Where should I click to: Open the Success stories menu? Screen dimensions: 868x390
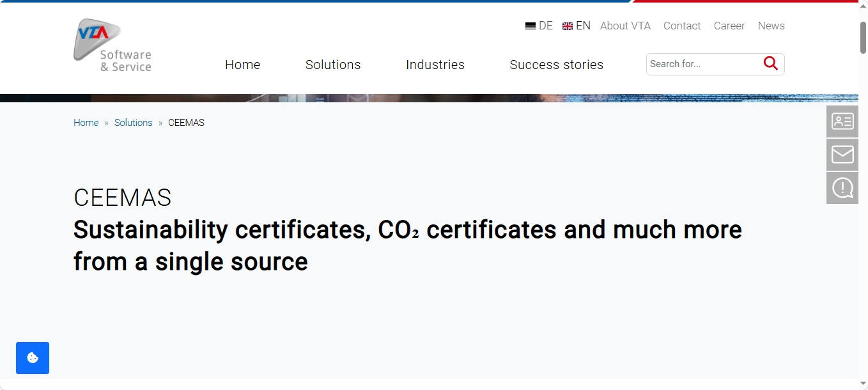[557, 65]
